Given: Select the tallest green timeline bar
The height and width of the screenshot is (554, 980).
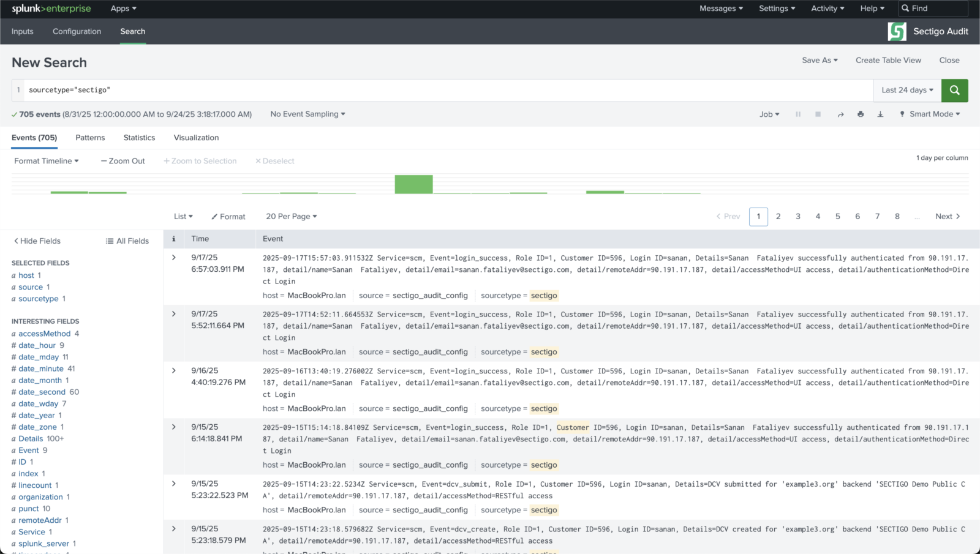Looking at the screenshot, I should tap(413, 184).
